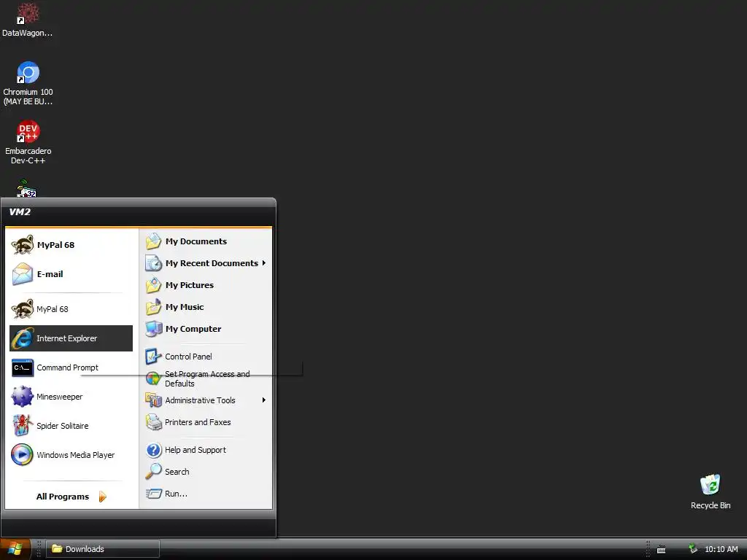
Task: Click the My Pictures label
Action: [189, 285]
